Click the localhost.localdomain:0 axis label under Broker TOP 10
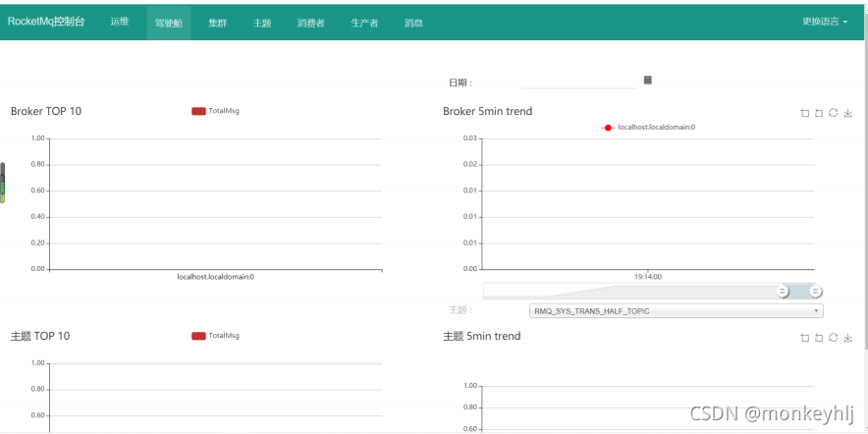The image size is (868, 434). pyautogui.click(x=215, y=277)
